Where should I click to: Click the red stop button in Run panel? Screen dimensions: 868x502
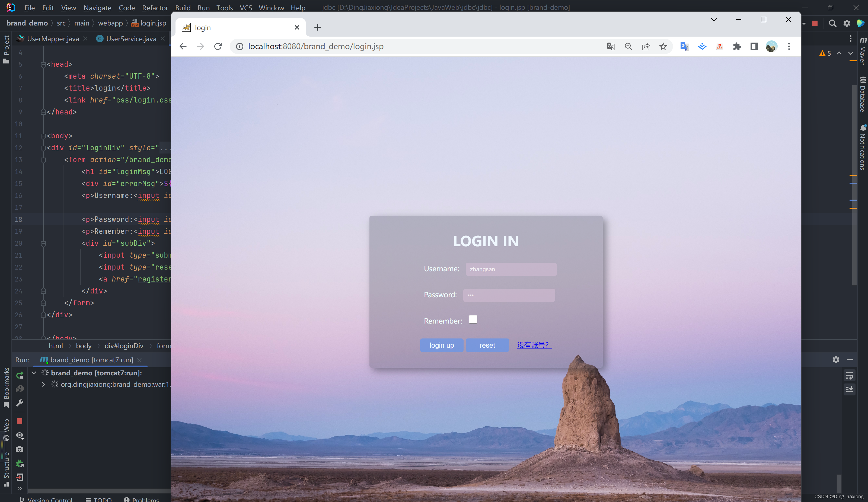tap(20, 421)
